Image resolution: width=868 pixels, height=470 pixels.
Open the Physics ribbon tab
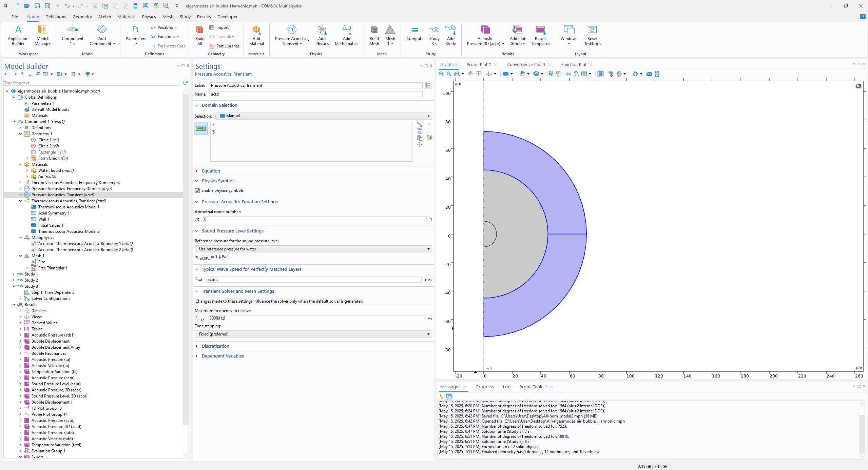pos(149,17)
